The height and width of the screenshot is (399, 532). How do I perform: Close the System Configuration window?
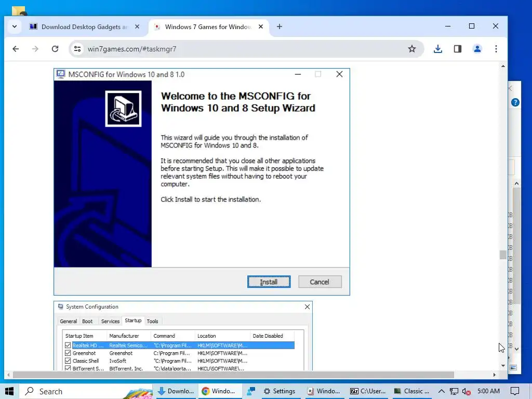point(307,307)
